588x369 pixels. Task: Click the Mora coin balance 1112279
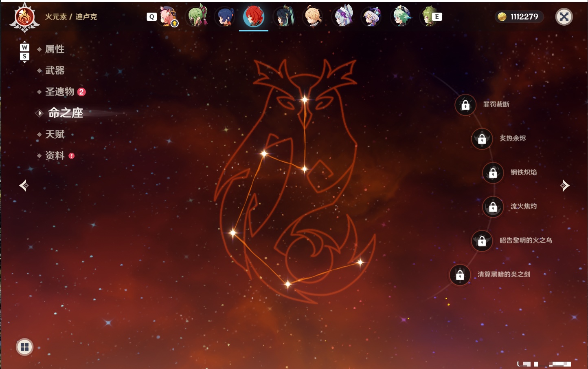click(519, 17)
